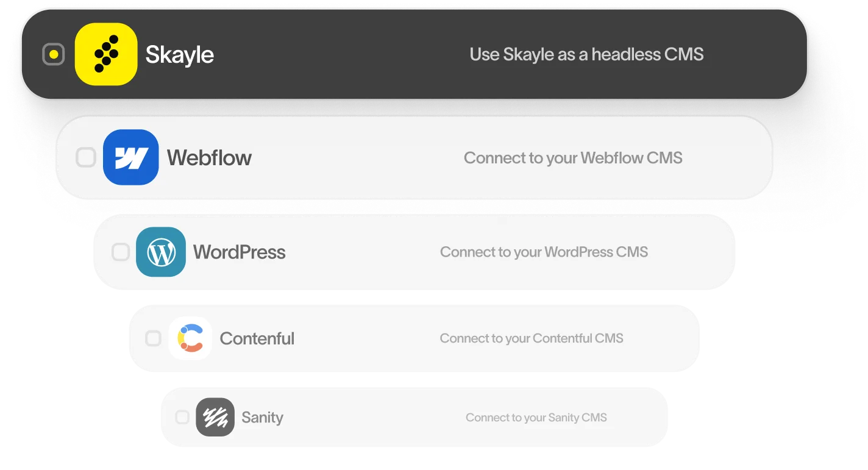Image resolution: width=868 pixels, height=470 pixels.
Task: Select the Contentful name label
Action: pos(257,338)
